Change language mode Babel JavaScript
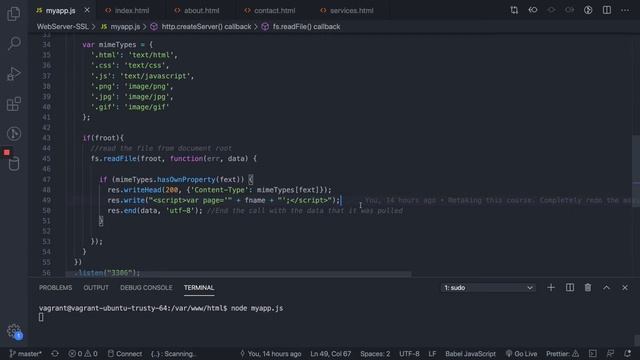This screenshot has height=360, width=640. tap(470, 354)
